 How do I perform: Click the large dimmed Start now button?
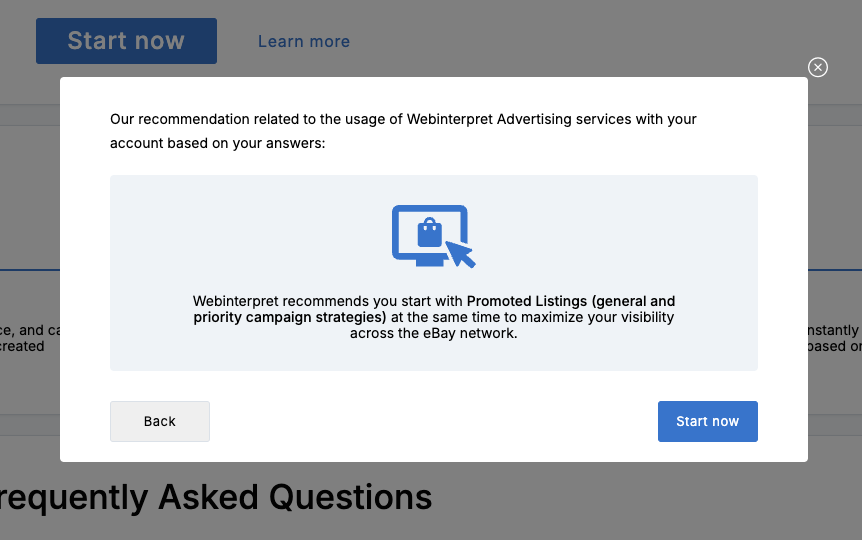pyautogui.click(x=126, y=41)
